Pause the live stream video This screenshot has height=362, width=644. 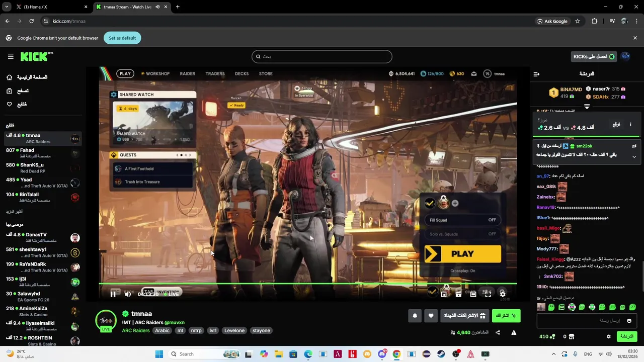pyautogui.click(x=113, y=294)
